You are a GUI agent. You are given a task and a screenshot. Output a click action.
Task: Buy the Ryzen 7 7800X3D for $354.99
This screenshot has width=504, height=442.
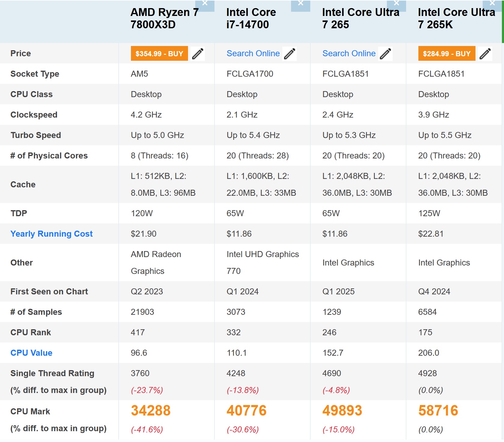159,54
